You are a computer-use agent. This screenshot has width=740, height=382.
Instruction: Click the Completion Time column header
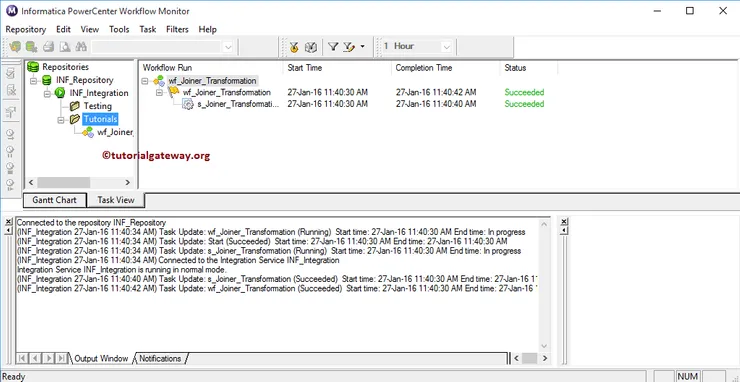445,68
